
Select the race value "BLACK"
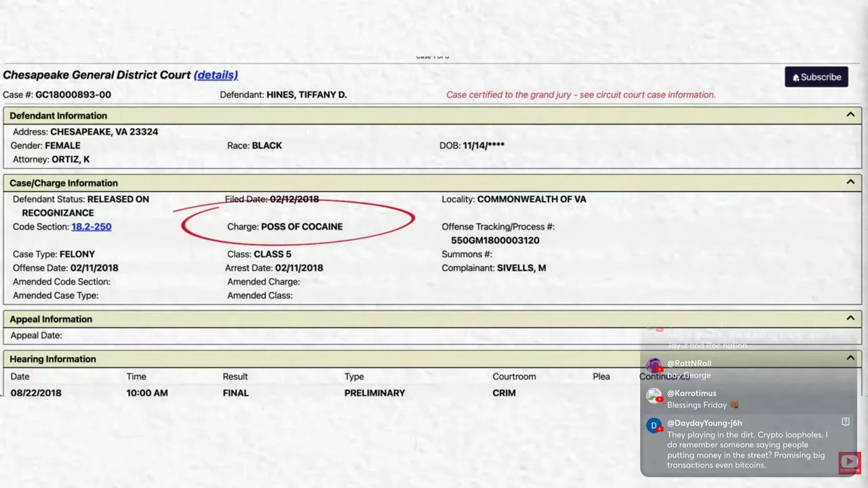coord(267,145)
